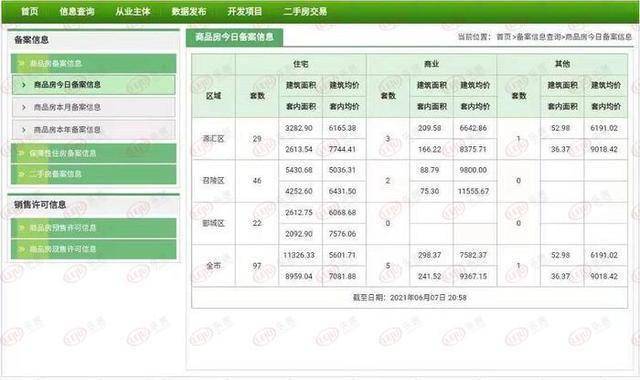The width and height of the screenshot is (640, 380).
Task: Click the inner price value 7576.06
Action: point(342,234)
